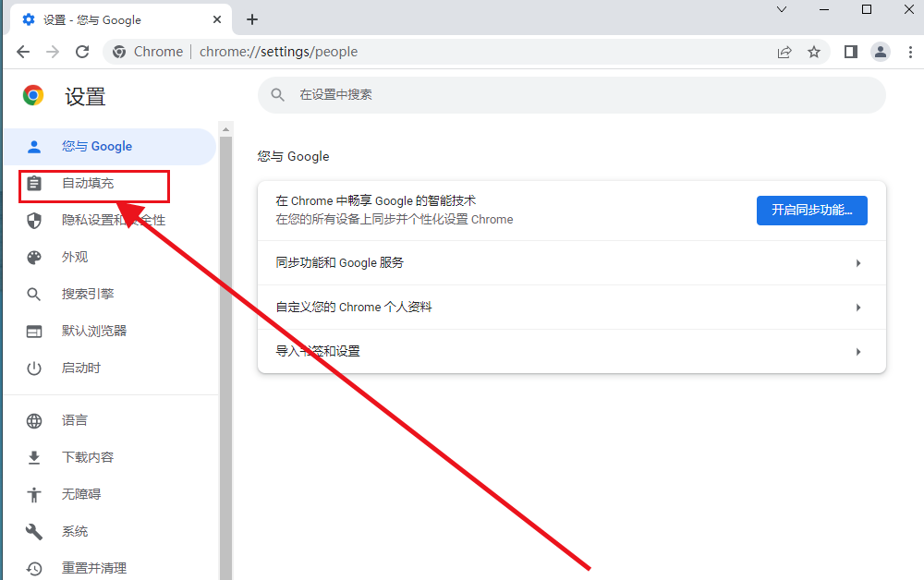Click the accessibility icon for 无障碍

(34, 495)
